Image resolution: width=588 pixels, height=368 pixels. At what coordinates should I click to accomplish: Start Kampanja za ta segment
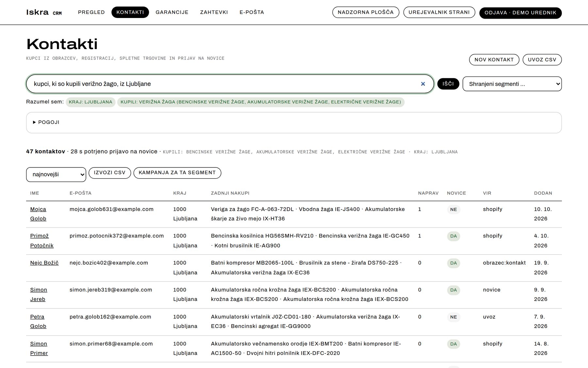pyautogui.click(x=177, y=173)
